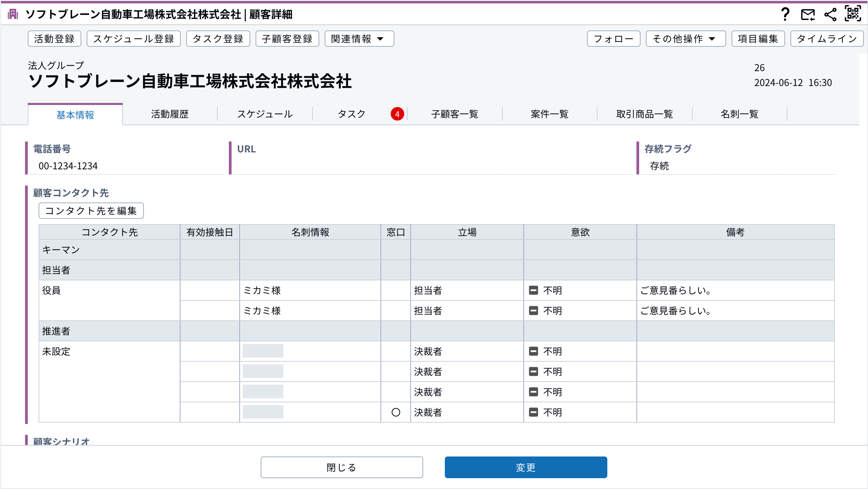The image size is (868, 489).
Task: Click second ミカミ様 name card entry
Action: point(262,311)
